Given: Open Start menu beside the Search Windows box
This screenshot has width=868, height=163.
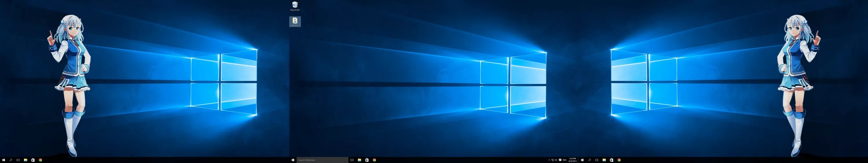Looking at the screenshot, I should (x=293, y=160).
